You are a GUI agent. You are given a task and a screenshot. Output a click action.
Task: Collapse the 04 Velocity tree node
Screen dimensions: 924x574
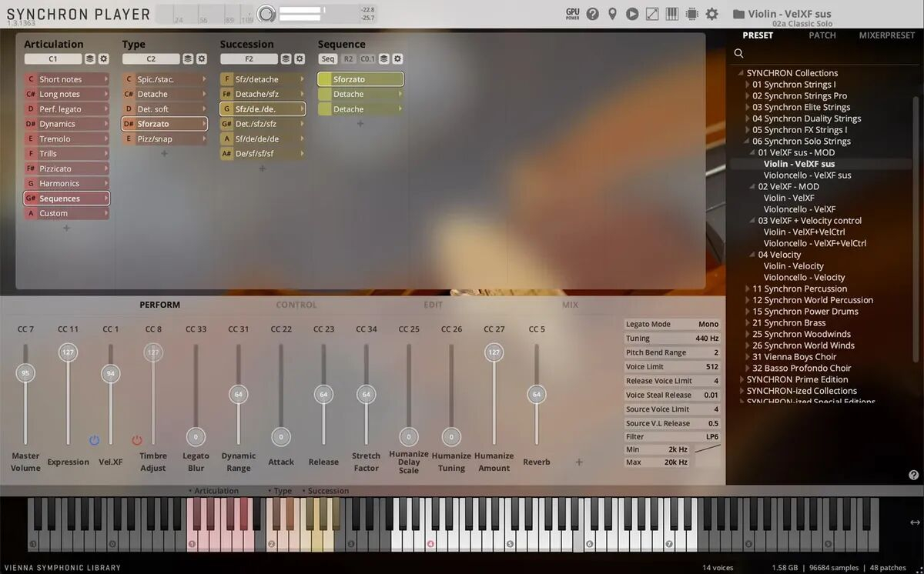[752, 255]
